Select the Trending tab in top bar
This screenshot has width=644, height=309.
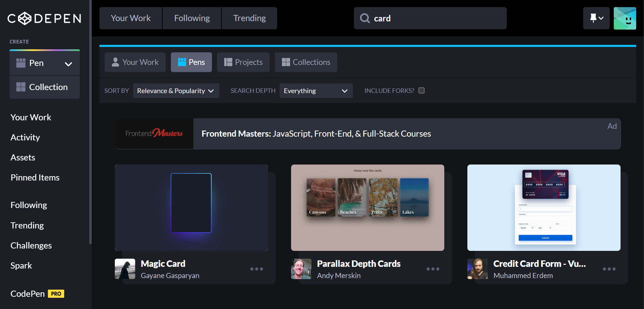pos(249,18)
